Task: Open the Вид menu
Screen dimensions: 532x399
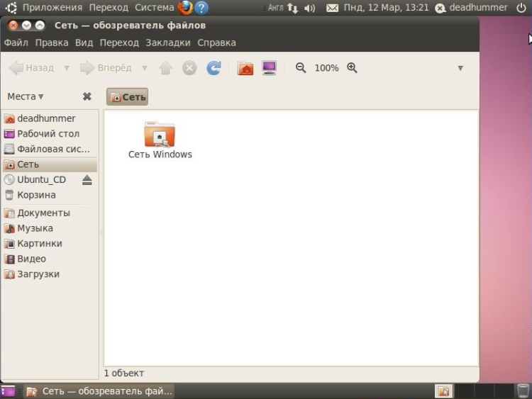Action: (x=84, y=43)
